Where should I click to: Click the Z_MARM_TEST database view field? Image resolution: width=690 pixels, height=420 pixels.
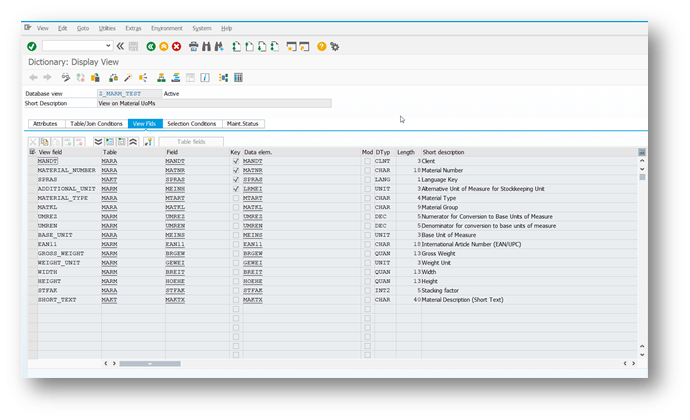[129, 94]
